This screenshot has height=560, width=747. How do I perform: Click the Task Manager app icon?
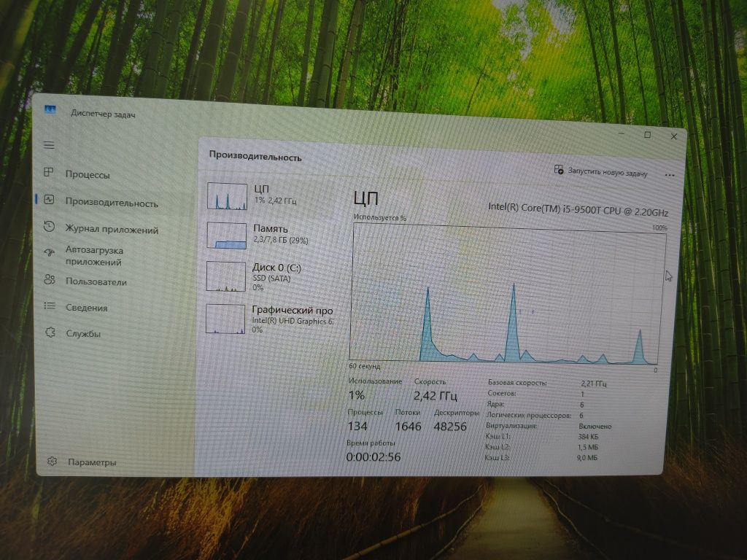(50, 111)
